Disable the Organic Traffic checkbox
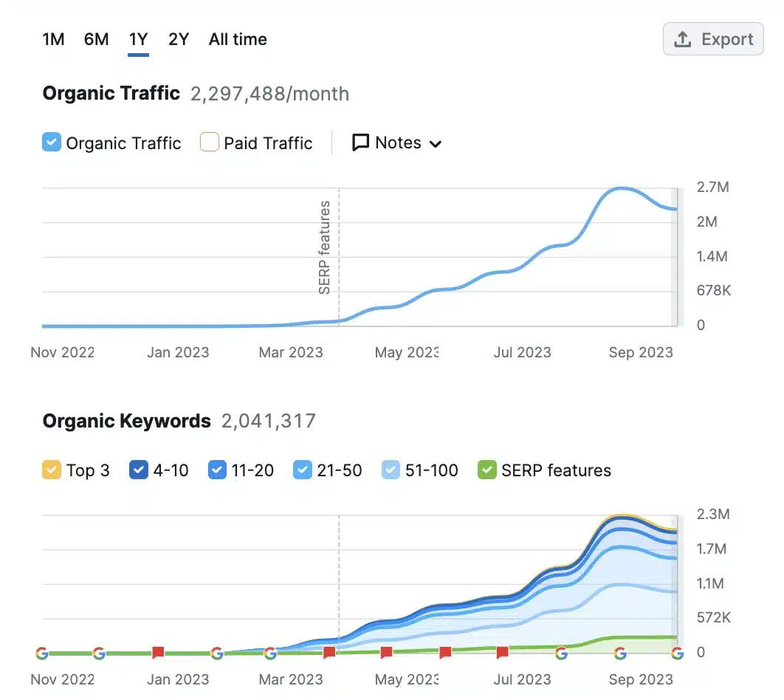Screen dimensions: 784x700 pyautogui.click(x=51, y=143)
